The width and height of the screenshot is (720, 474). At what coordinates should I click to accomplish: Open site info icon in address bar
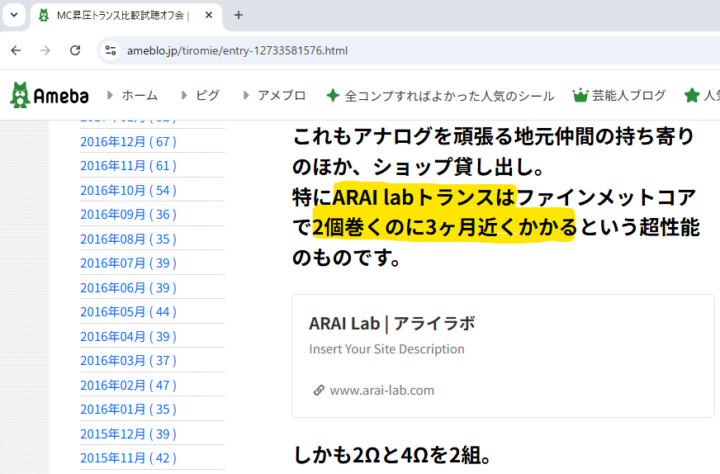pyautogui.click(x=110, y=50)
